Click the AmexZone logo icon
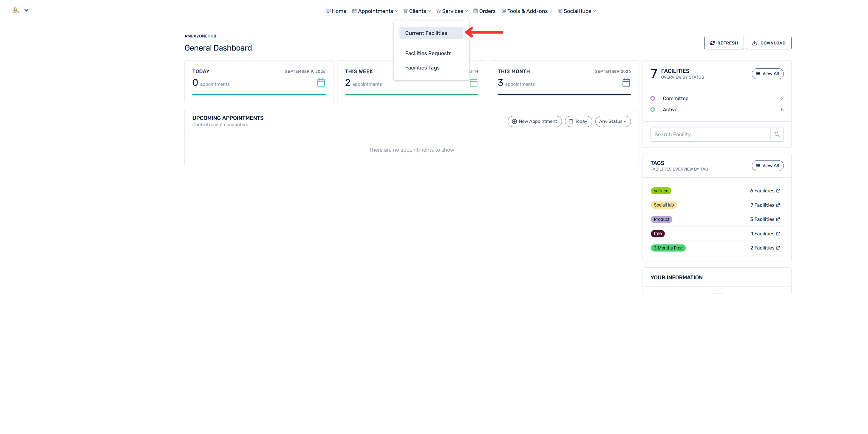The width and height of the screenshot is (868, 434). (x=15, y=10)
